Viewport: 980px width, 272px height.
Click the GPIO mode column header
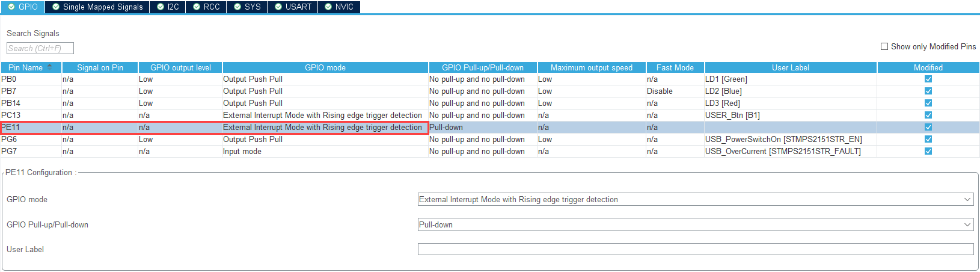(x=325, y=67)
